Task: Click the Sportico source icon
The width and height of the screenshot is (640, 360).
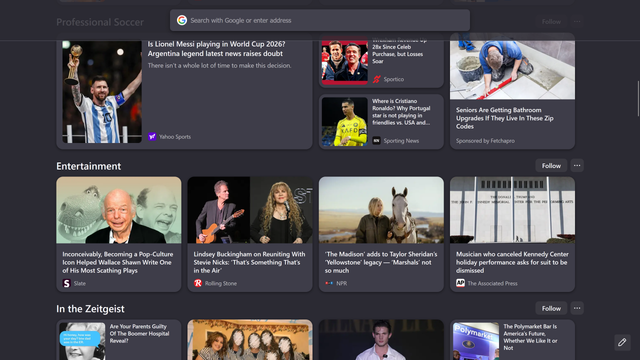Action: (x=376, y=79)
